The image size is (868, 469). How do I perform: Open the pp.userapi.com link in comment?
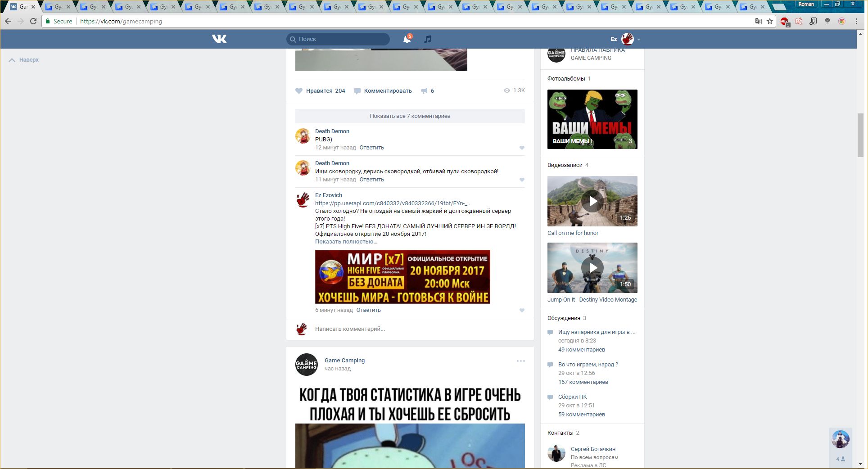tap(393, 203)
